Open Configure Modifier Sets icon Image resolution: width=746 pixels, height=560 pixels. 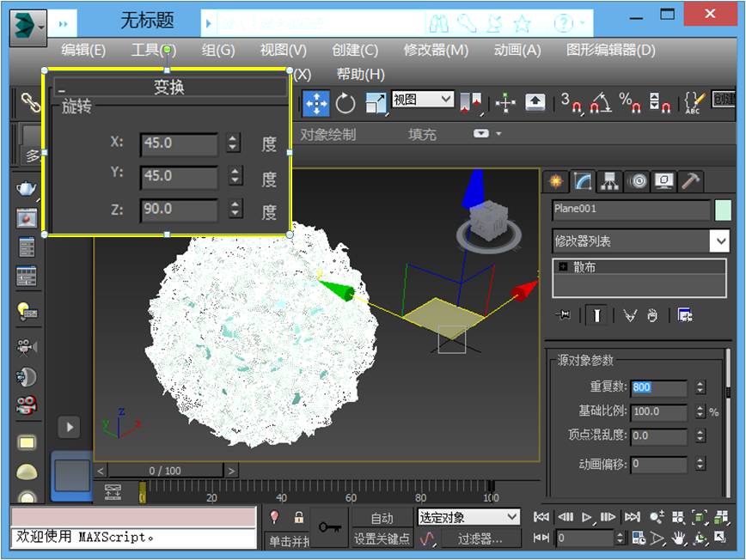coord(685,315)
